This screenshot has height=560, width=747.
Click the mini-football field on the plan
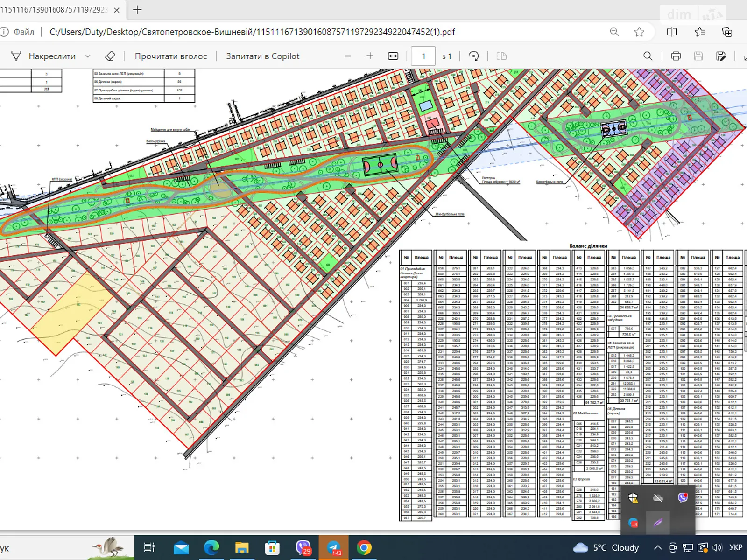click(381, 165)
